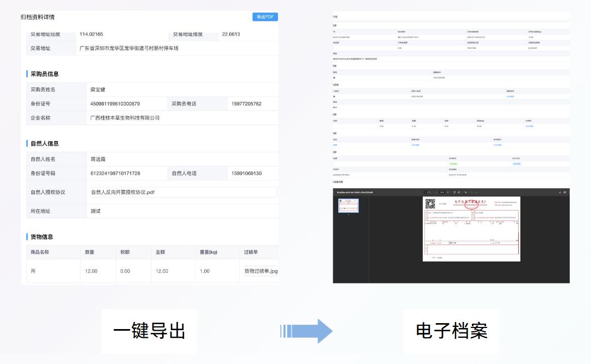The width and height of the screenshot is (591, 364).
Task: Select the 自然人信息 section heading
Action: [44, 144]
